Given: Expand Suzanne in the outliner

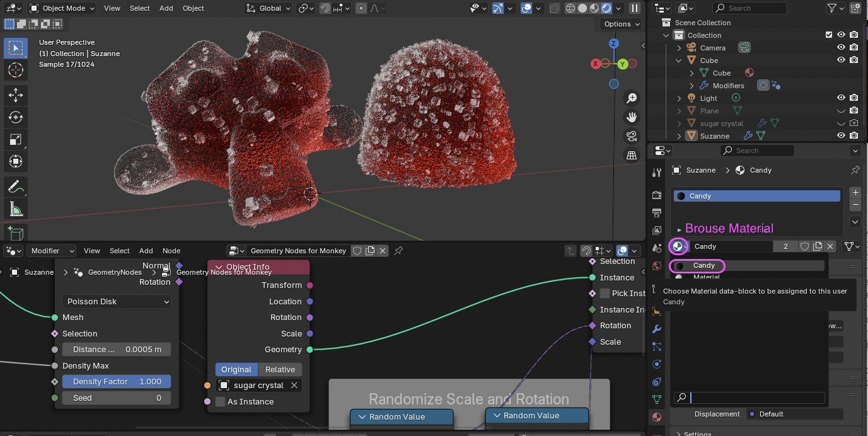Looking at the screenshot, I should tap(679, 136).
